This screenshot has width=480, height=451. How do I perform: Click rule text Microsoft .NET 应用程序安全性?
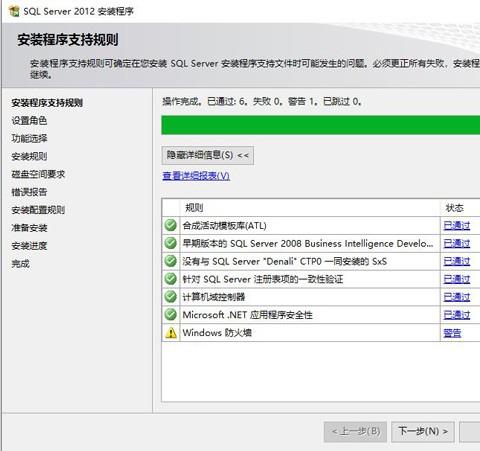[x=248, y=315]
